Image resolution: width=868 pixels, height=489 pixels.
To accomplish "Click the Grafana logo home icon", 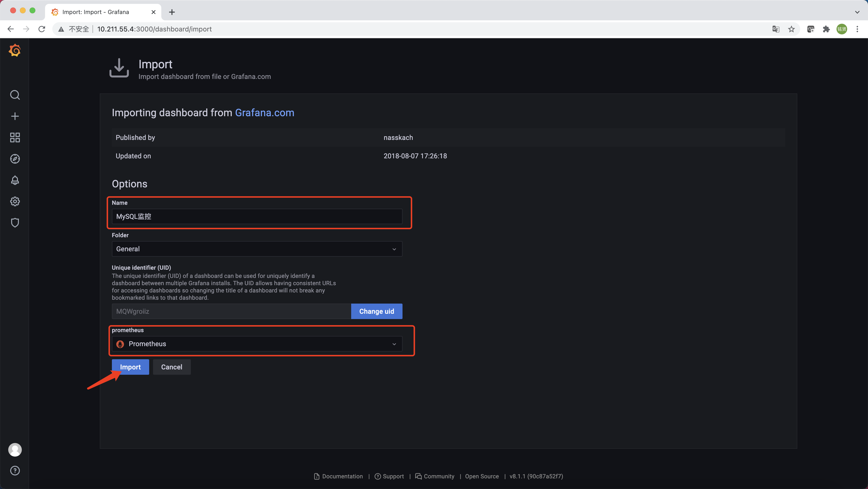I will click(x=15, y=51).
